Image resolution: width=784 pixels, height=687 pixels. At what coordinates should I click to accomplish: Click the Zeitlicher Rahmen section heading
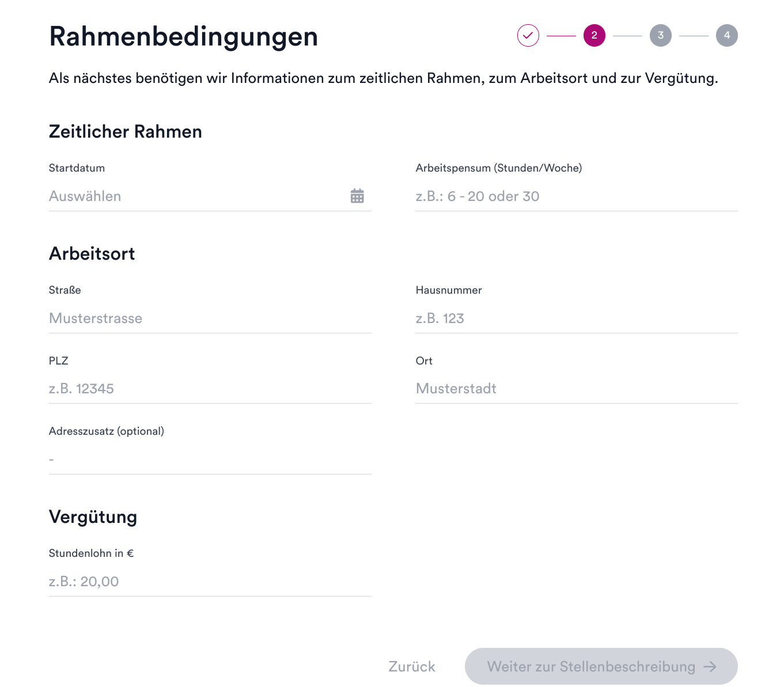(125, 132)
